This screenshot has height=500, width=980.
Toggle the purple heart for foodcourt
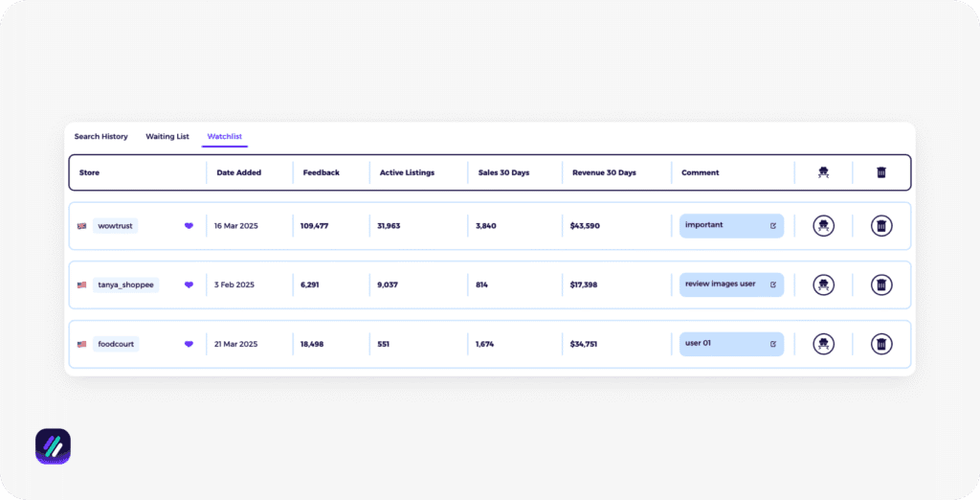189,344
